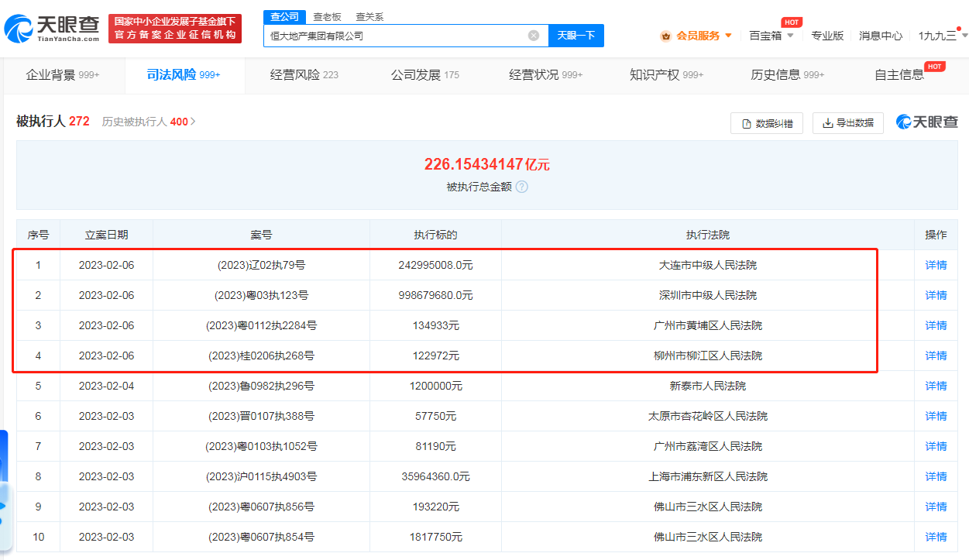The height and width of the screenshot is (560, 969).
Task: Select court name 广州市荔湾区人民法院
Action: 708,446
